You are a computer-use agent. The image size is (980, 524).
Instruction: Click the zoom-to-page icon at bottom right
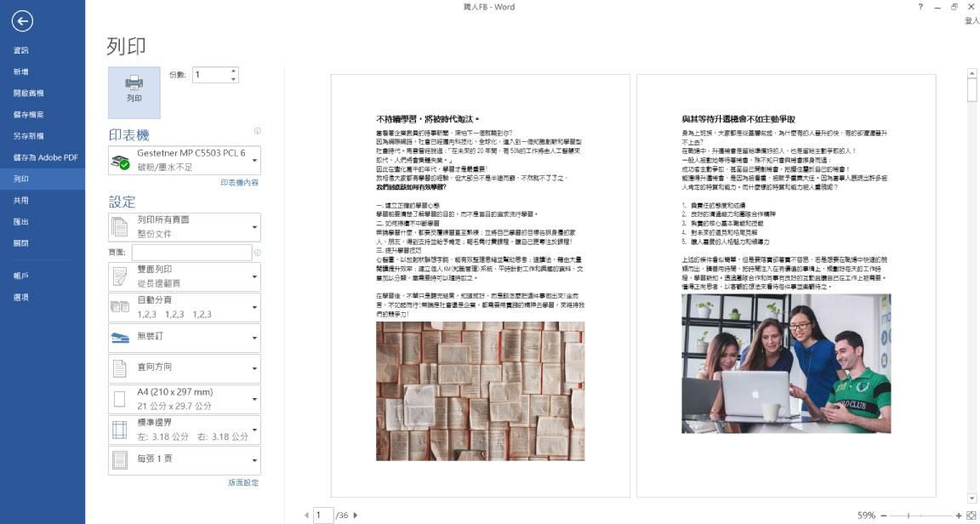[969, 514]
